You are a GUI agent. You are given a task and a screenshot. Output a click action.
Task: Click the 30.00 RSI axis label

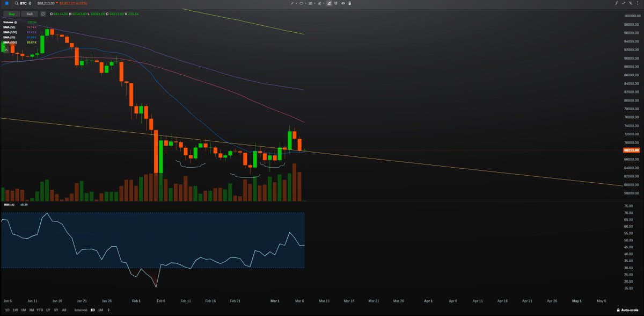point(628,268)
